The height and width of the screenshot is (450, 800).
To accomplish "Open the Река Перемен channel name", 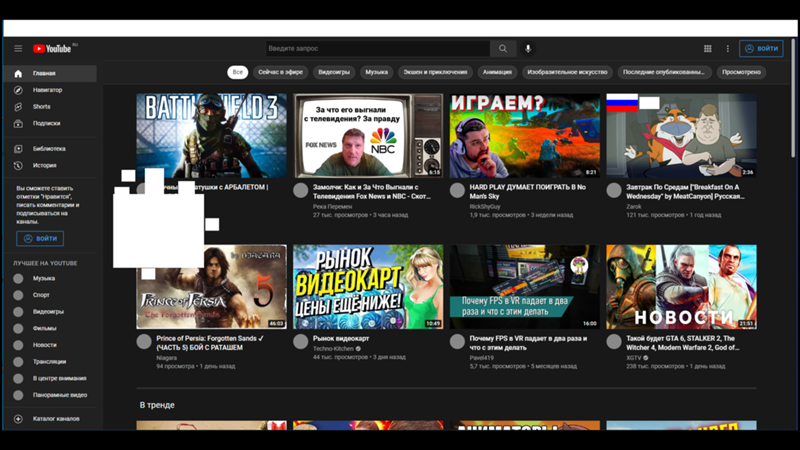I will click(332, 207).
